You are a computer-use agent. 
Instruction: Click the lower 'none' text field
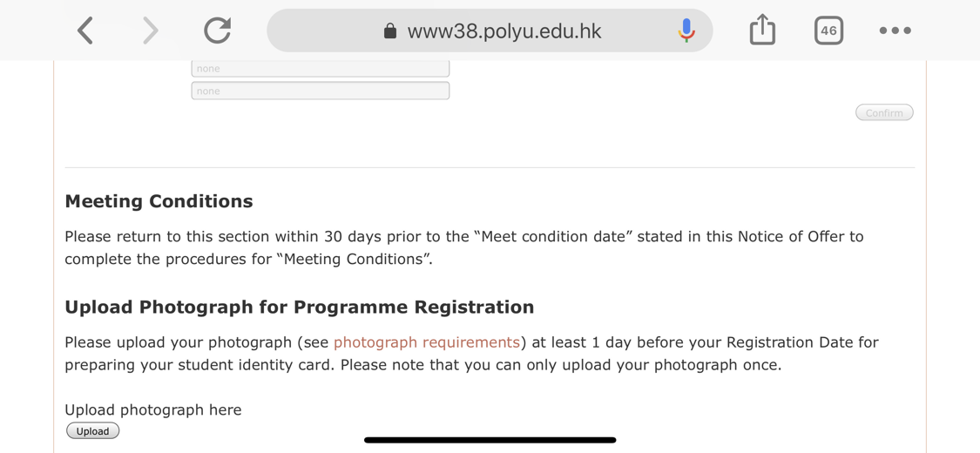[x=320, y=91]
